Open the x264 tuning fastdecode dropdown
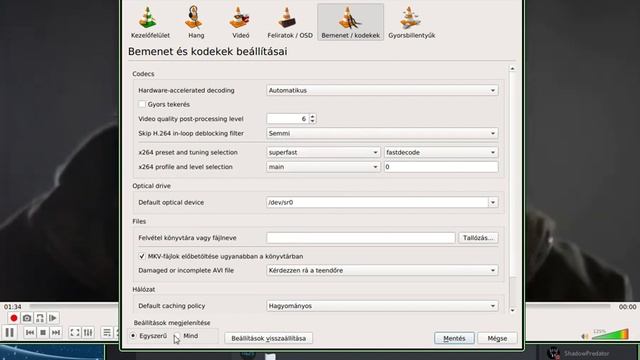The width and height of the screenshot is (640, 360). pos(441,152)
